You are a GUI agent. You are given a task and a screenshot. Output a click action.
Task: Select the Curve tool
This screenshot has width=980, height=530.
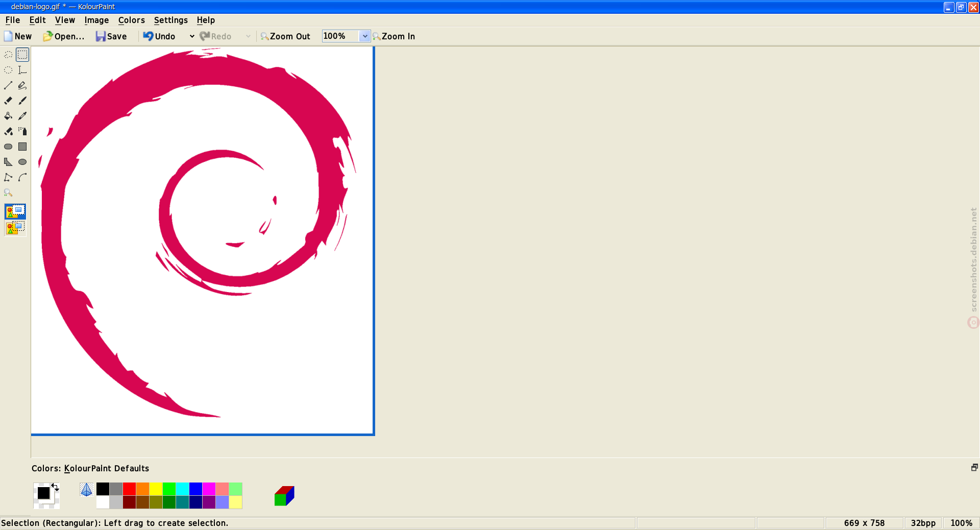coord(22,177)
